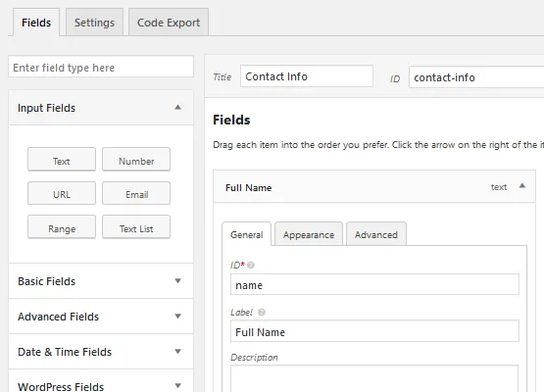
Task: Open the Appearance tab of Full Name field
Action: coord(309,234)
